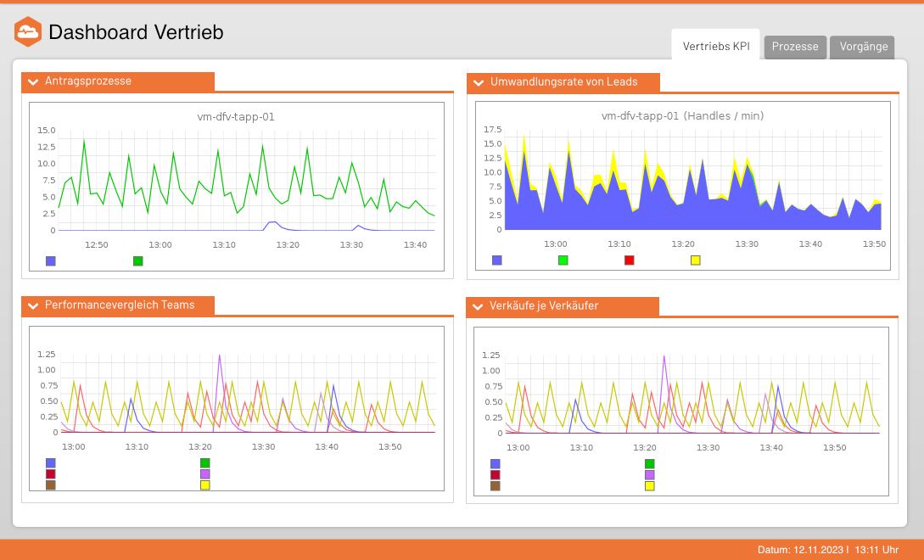Switch to the Vertriebs KPI tab
Viewport: 924px width, 560px height.
pos(716,46)
